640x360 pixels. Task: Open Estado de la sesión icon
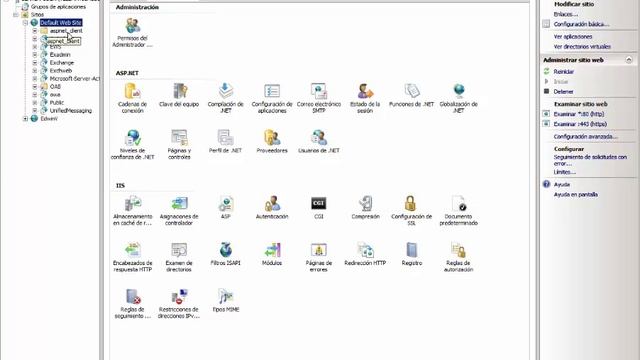click(365, 91)
